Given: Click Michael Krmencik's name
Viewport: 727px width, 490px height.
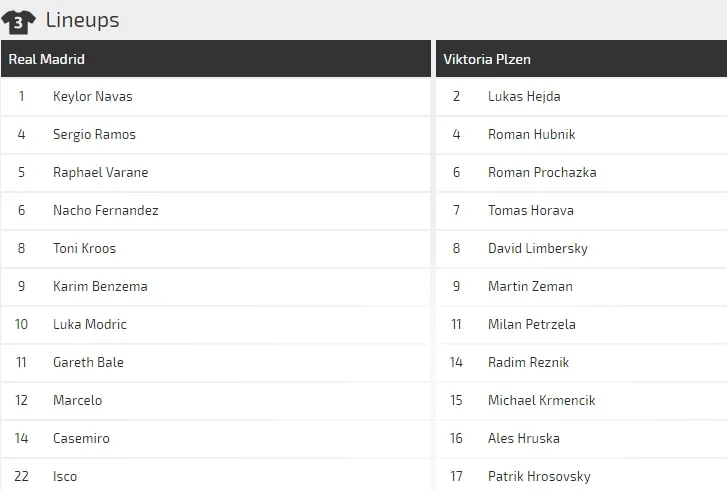Looking at the screenshot, I should click(x=541, y=401).
